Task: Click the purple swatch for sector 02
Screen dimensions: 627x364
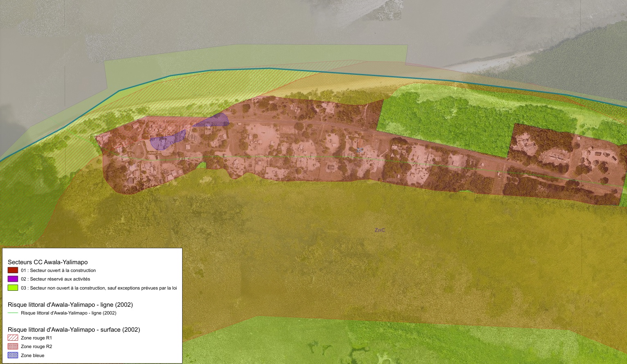Action: tap(13, 279)
